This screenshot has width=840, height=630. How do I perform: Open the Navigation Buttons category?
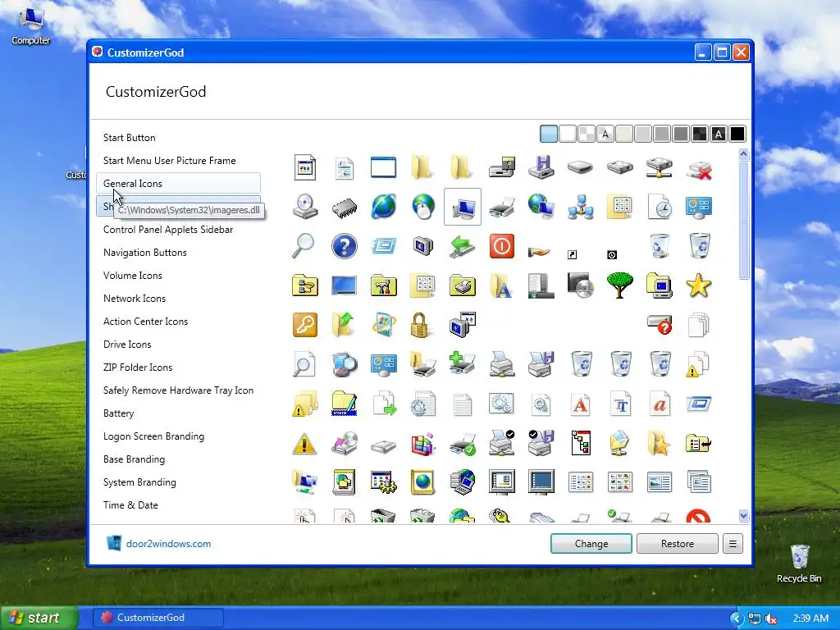[144, 253]
